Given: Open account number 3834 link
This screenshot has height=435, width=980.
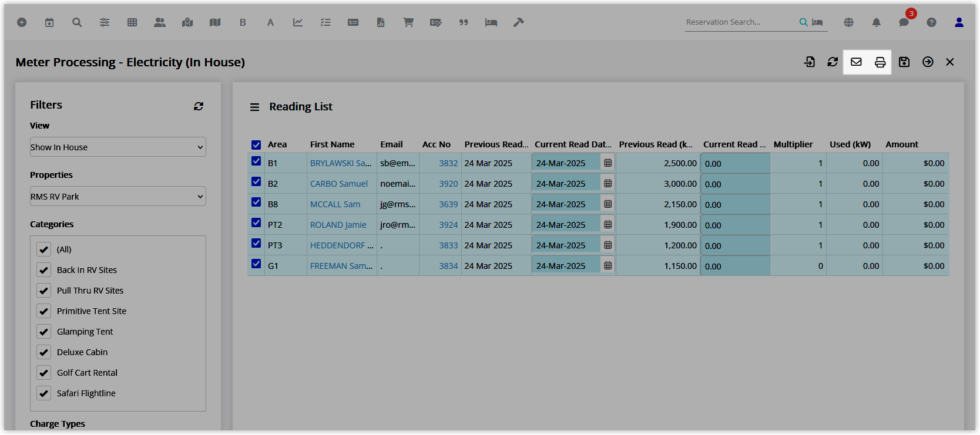Looking at the screenshot, I should (x=448, y=266).
